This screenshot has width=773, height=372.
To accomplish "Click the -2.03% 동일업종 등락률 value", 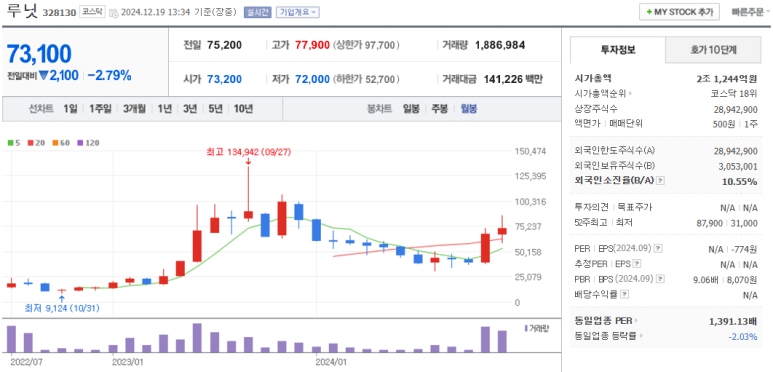I will click(743, 337).
